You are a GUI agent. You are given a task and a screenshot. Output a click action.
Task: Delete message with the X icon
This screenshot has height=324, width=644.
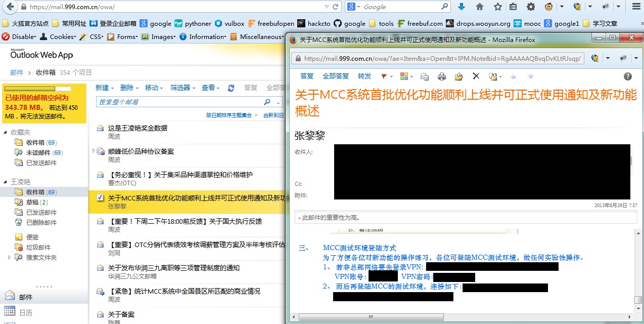click(476, 76)
